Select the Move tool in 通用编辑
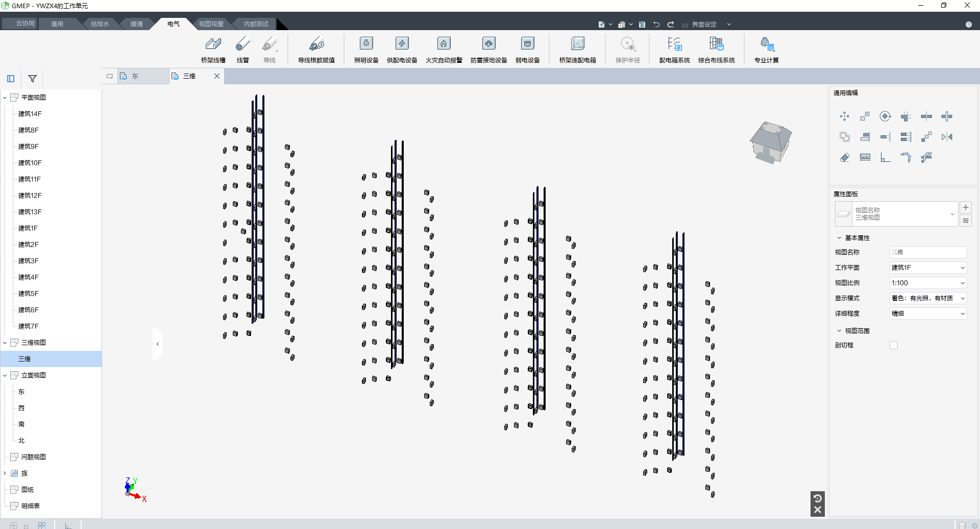Image resolution: width=980 pixels, height=529 pixels. point(844,116)
